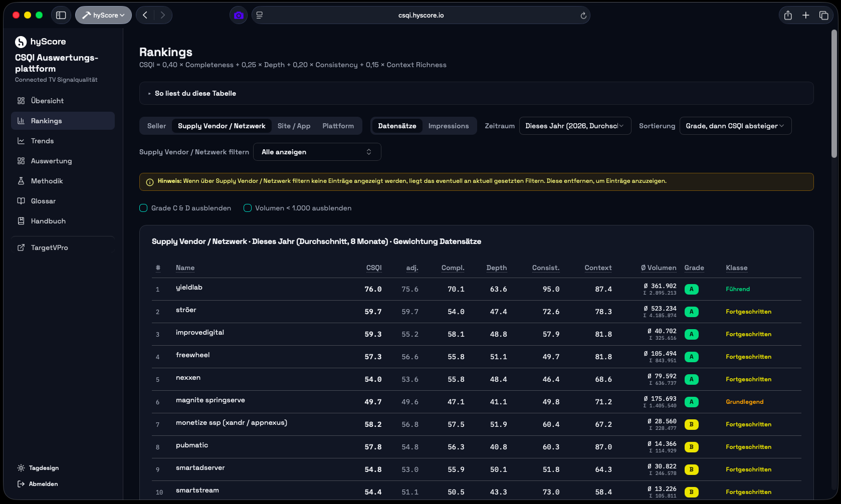Select the Supply Vendor / Netzwerk tab
Image resolution: width=841 pixels, height=504 pixels.
click(x=222, y=126)
